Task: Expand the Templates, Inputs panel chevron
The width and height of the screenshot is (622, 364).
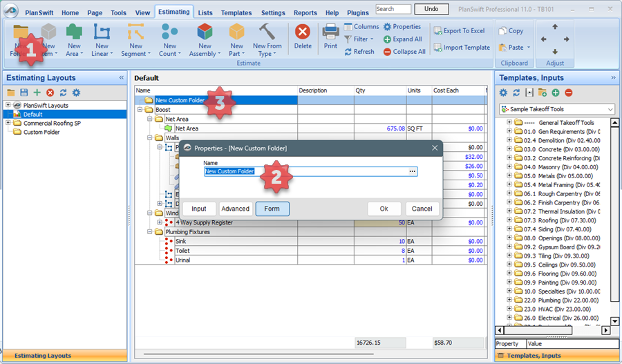Action: coord(613,78)
